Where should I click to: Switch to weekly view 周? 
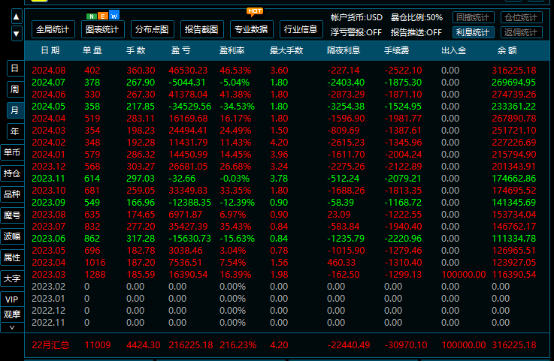[15, 89]
